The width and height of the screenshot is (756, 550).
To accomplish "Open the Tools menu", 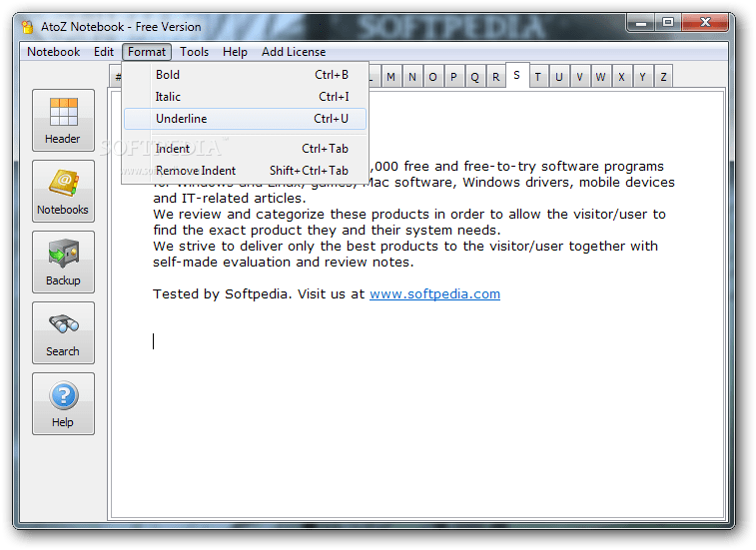I will pos(194,52).
